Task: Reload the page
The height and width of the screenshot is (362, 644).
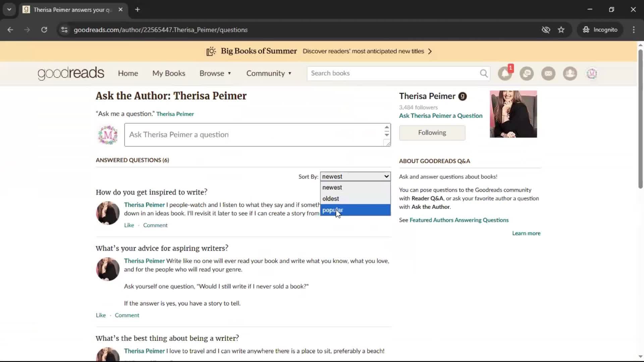Action: pyautogui.click(x=44, y=30)
